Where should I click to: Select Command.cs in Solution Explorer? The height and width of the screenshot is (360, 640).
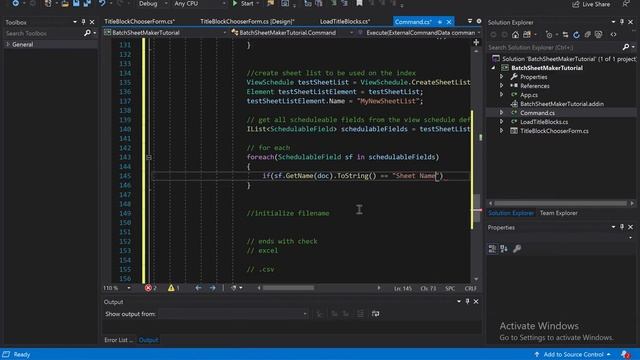coord(537,113)
